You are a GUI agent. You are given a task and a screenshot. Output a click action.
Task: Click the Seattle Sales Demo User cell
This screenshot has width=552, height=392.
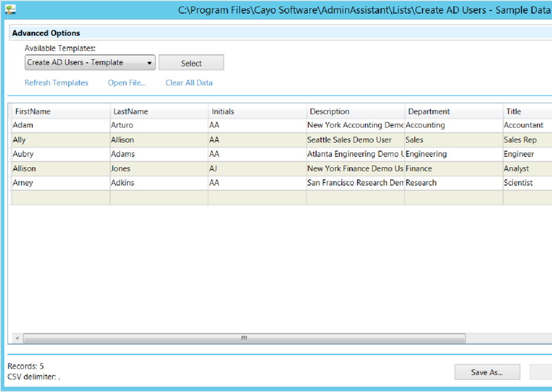pyautogui.click(x=355, y=140)
